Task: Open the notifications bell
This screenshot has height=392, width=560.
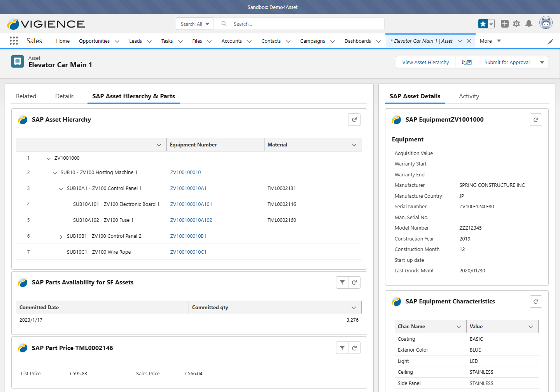Action: click(x=529, y=24)
